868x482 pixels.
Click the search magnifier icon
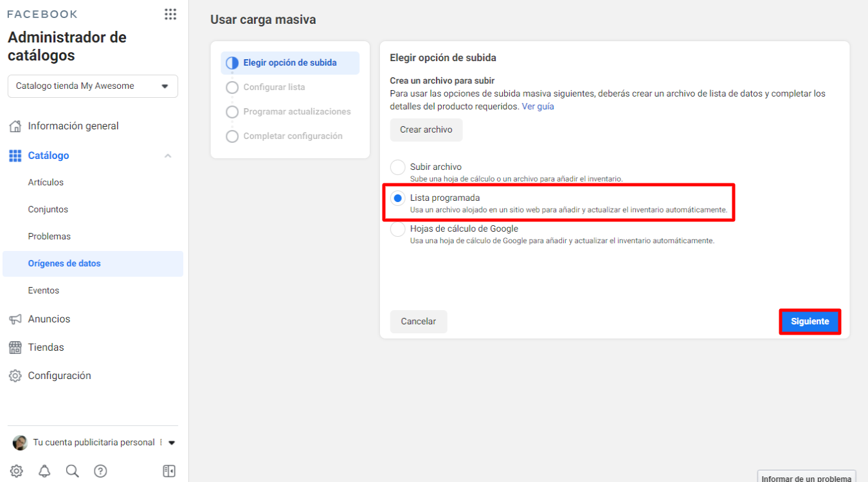(73, 471)
